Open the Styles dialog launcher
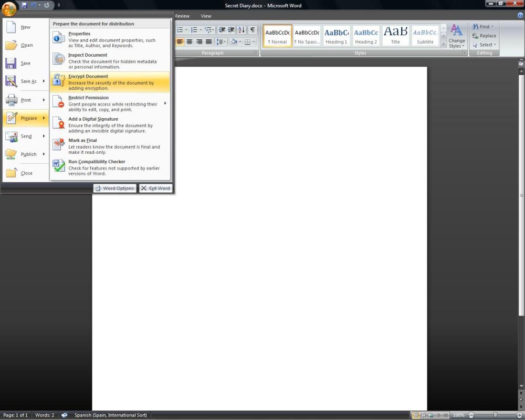This screenshot has height=420, width=525. coord(465,53)
